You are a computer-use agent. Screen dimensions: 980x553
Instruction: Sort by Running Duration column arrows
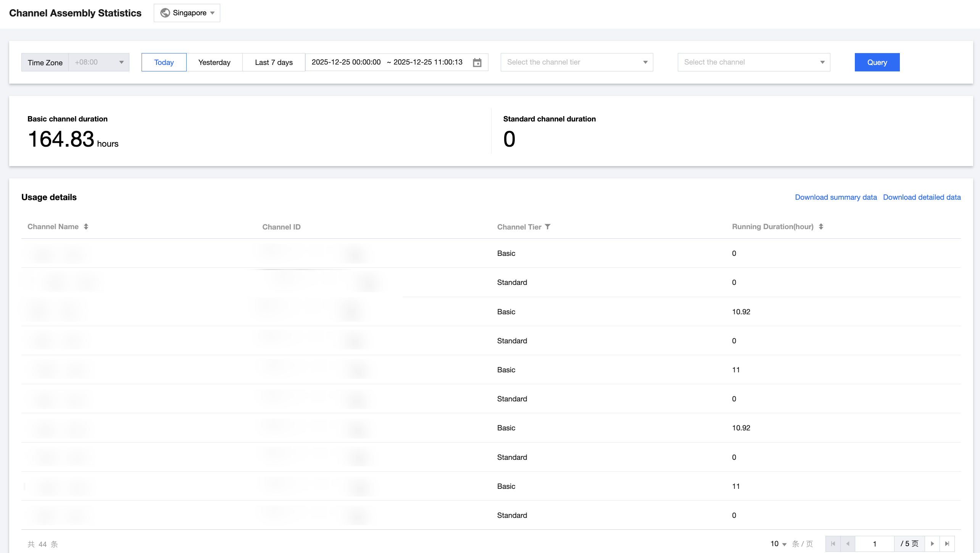[x=821, y=226]
